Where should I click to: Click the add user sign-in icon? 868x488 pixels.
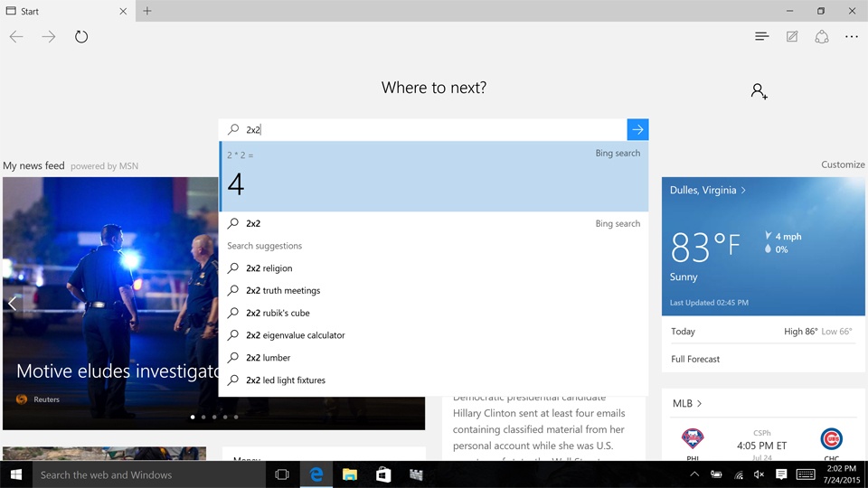pyautogui.click(x=759, y=91)
